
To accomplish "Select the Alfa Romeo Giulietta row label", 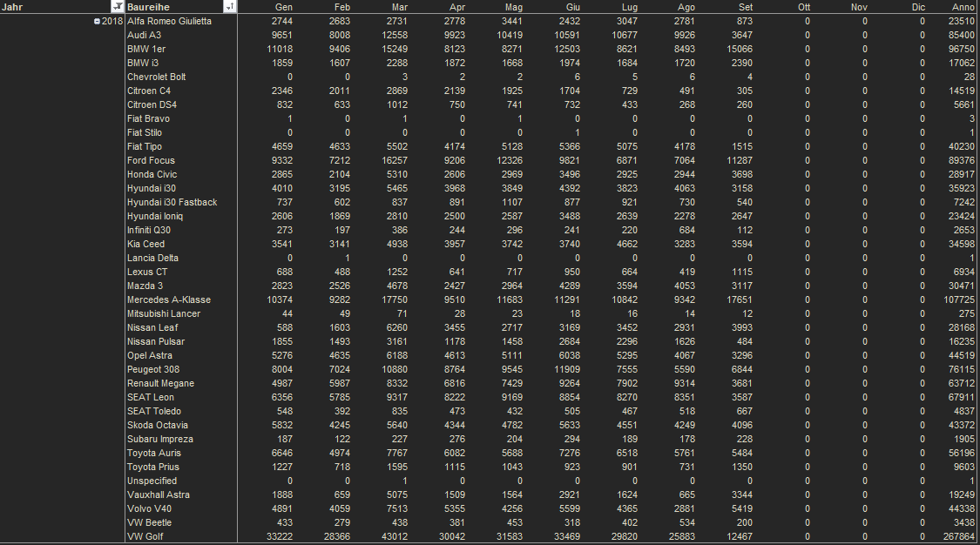I will [x=169, y=21].
